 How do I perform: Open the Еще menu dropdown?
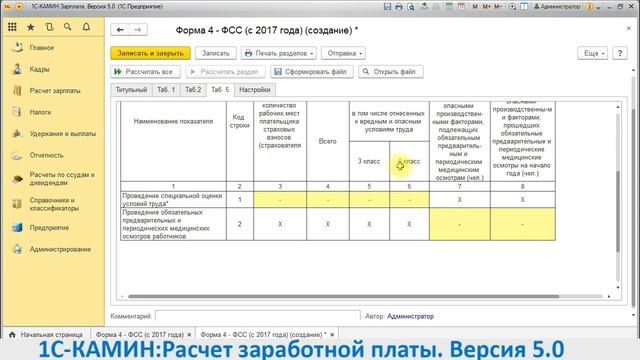593,53
